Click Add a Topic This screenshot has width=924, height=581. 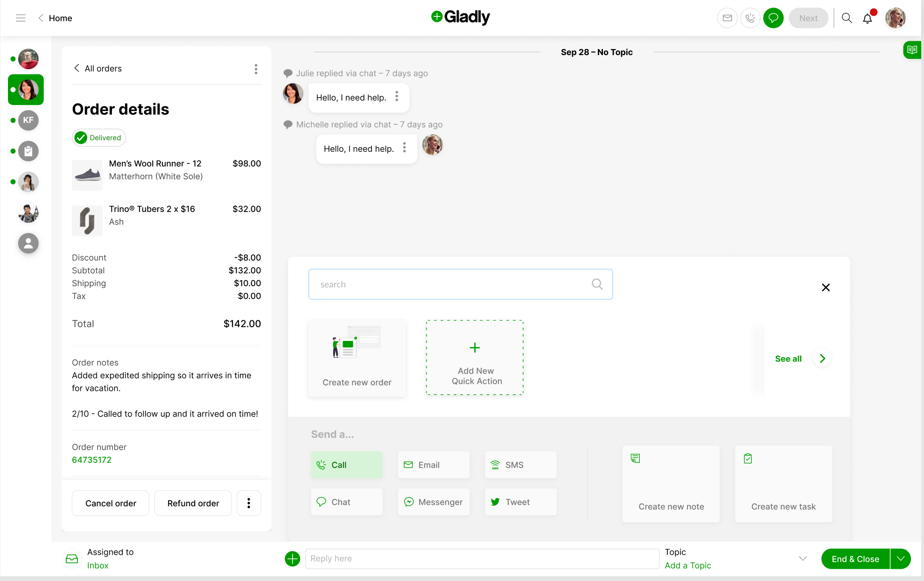point(688,566)
